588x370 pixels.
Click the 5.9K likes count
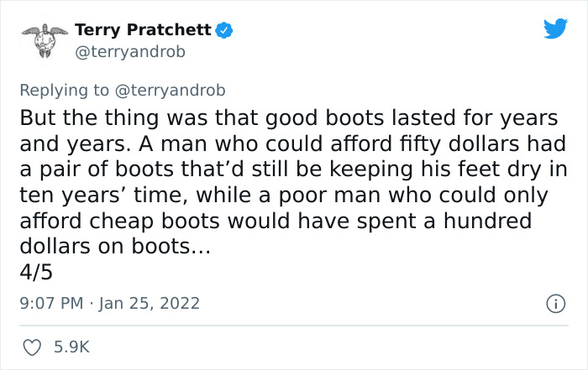72,346
